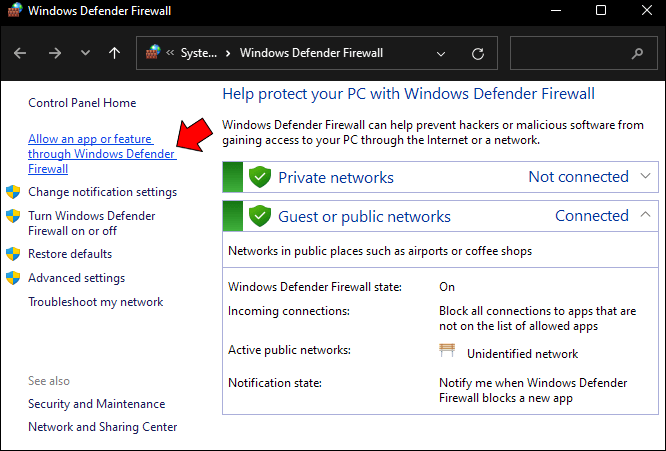Screen dimensions: 666x451
Task: Open Advanced settings
Action: click(76, 278)
